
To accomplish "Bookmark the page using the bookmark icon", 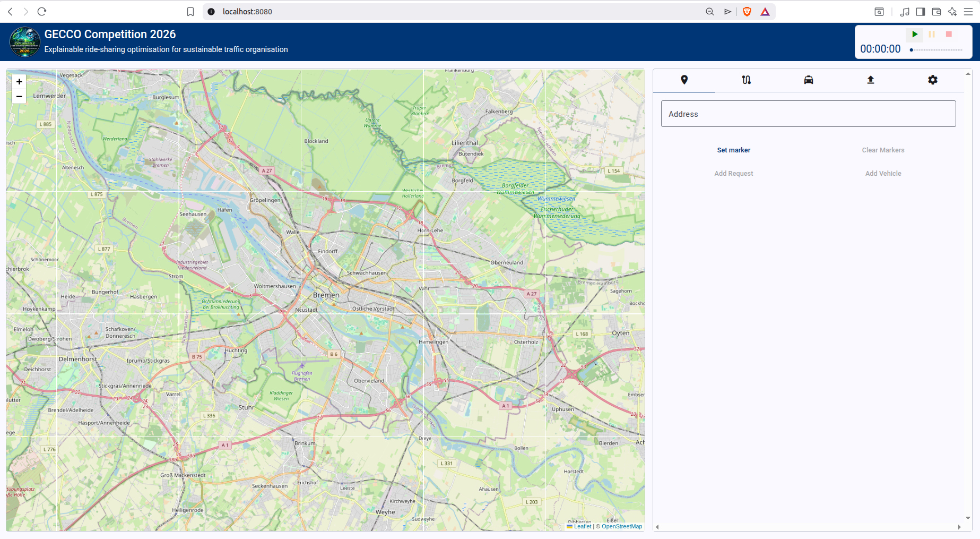I will pos(190,12).
